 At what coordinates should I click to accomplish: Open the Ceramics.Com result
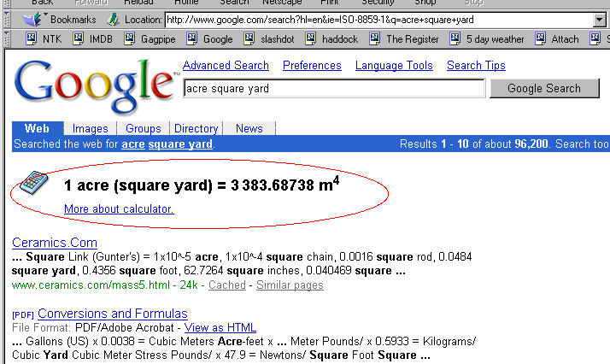coord(55,243)
